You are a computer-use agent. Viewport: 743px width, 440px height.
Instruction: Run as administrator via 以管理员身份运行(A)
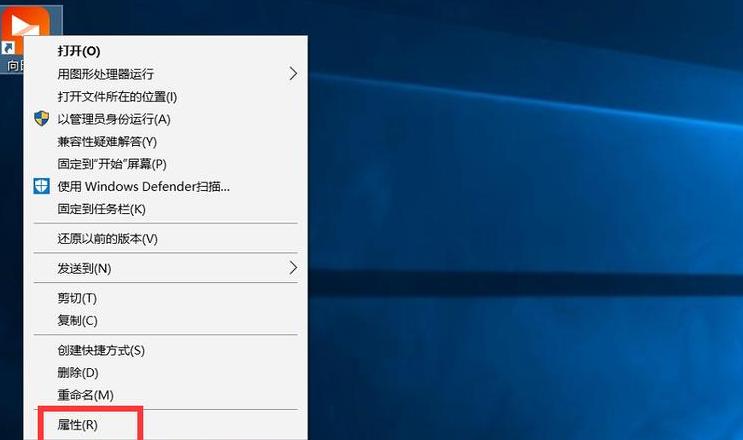pos(114,119)
